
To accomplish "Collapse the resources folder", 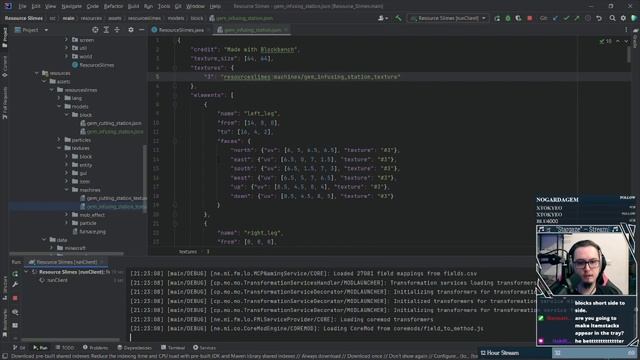I will click(x=37, y=73).
